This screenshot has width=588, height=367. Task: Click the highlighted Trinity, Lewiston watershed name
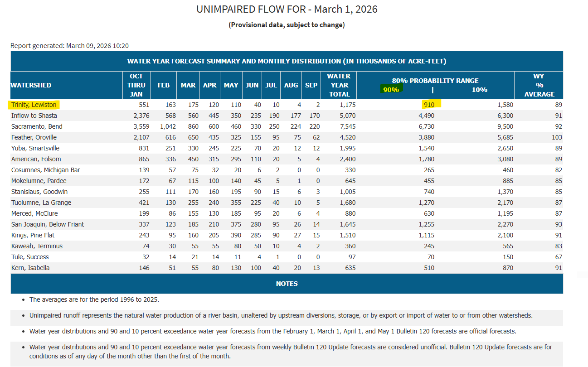[34, 105]
